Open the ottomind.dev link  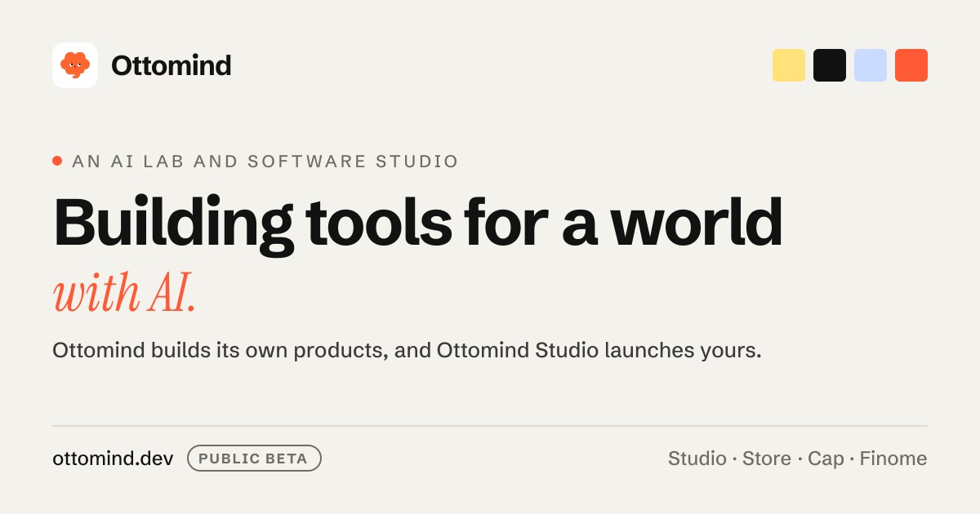tap(113, 459)
